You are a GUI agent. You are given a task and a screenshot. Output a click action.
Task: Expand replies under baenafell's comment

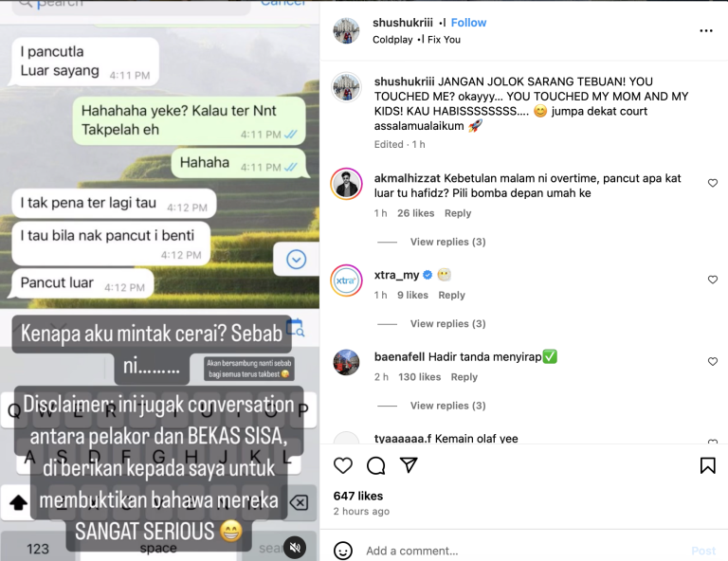[447, 406]
